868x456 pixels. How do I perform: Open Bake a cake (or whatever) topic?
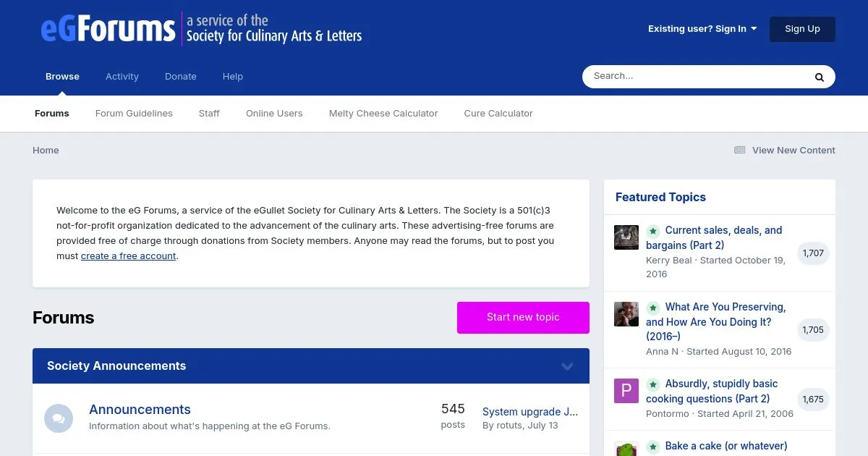(x=726, y=446)
